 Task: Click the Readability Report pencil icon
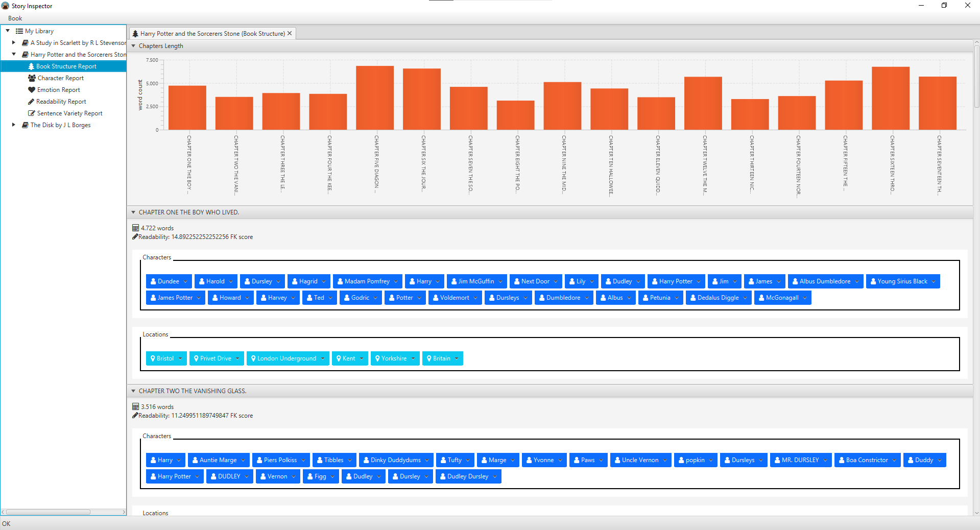(x=31, y=102)
